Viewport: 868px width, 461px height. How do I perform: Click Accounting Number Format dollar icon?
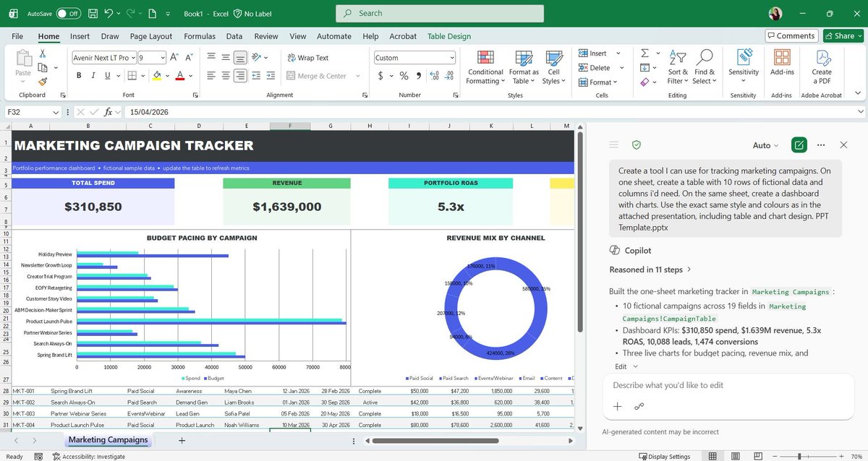click(x=381, y=76)
